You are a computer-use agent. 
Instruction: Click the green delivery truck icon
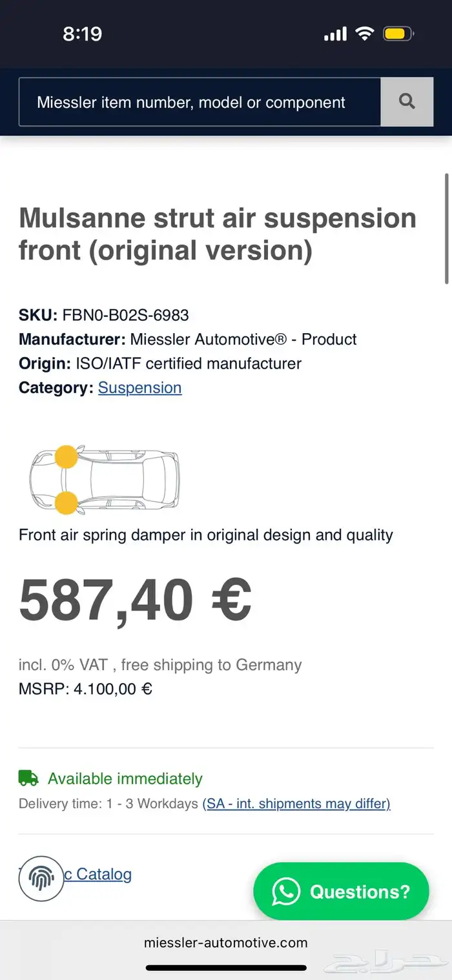pos(28,778)
